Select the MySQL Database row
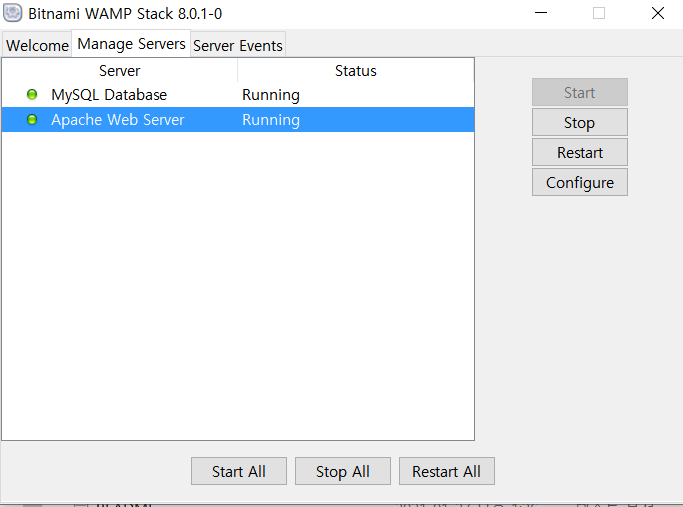683x507 pixels. (x=238, y=95)
